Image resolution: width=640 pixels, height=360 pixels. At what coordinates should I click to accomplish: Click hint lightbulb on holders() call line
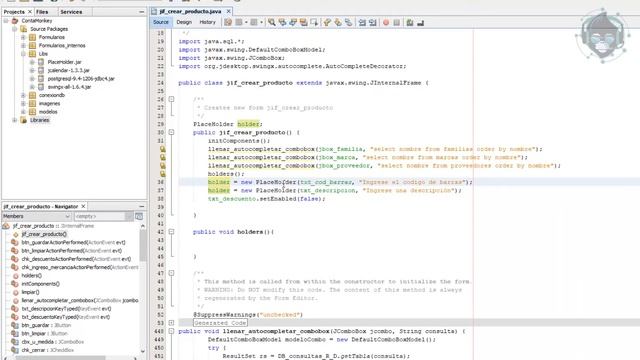(x=162, y=174)
